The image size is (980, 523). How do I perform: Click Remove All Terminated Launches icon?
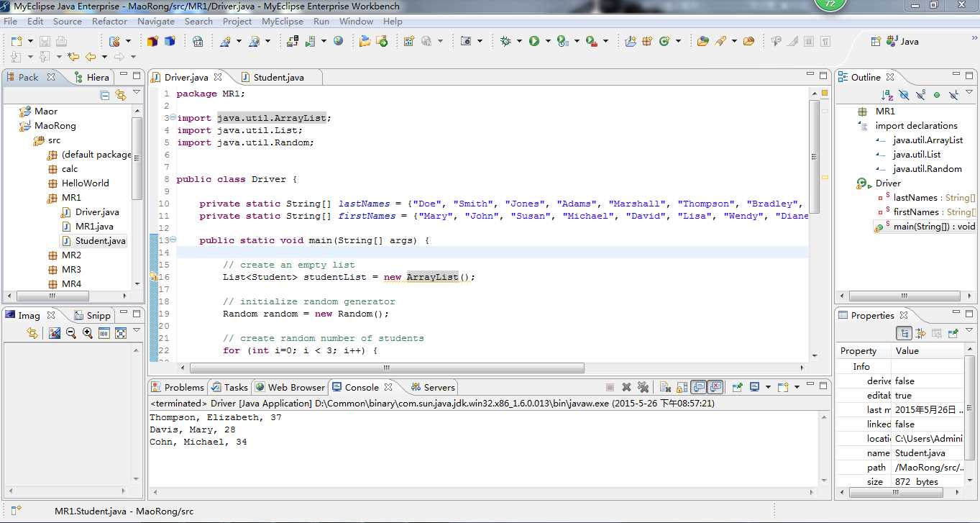point(644,387)
